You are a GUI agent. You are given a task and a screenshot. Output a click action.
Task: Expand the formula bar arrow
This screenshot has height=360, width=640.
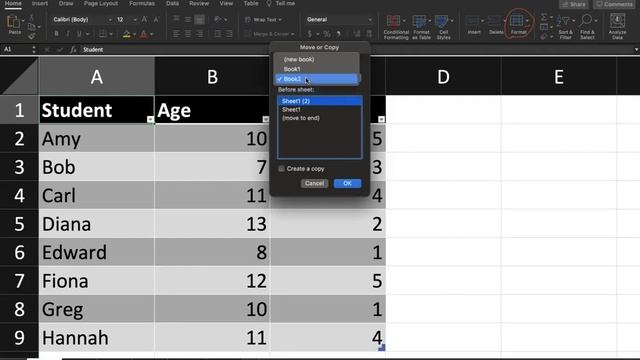(x=636, y=49)
